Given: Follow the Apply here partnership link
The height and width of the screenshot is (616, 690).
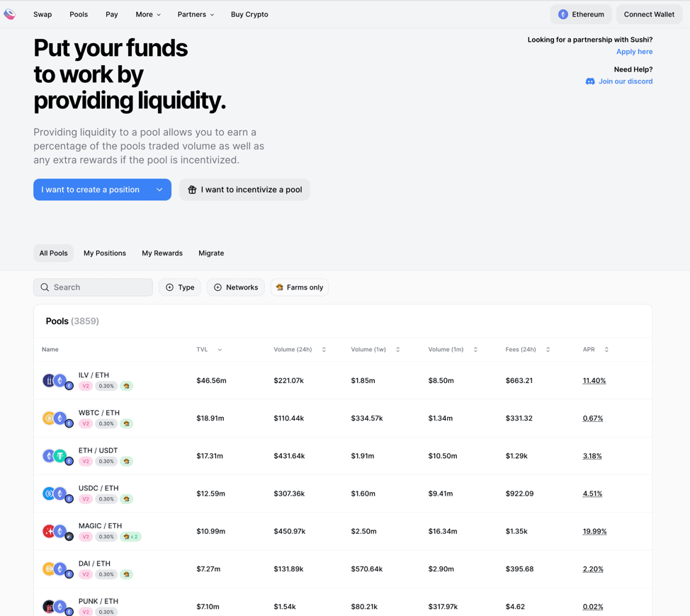Looking at the screenshot, I should click(634, 52).
